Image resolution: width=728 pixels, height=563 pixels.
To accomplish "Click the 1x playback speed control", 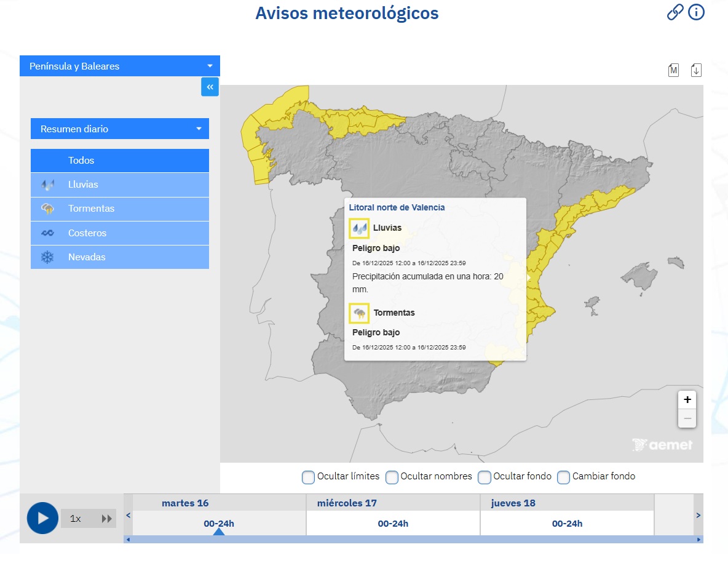I will pyautogui.click(x=75, y=519).
